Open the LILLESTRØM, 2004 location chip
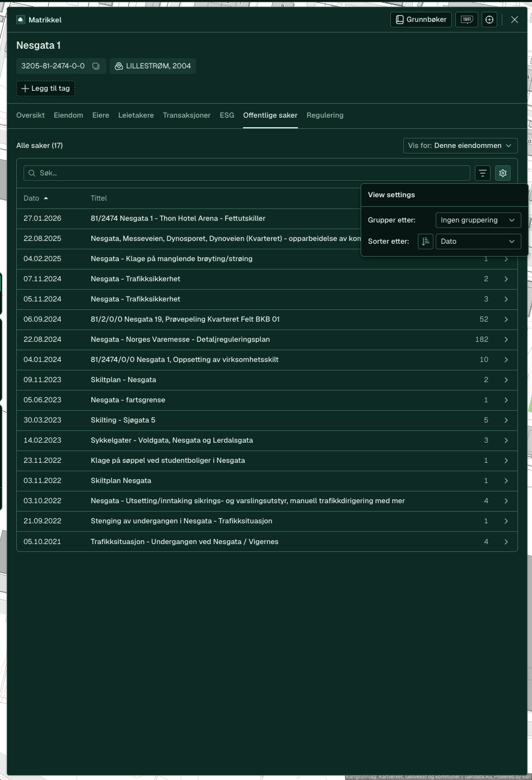This screenshot has height=780, width=532. click(153, 66)
